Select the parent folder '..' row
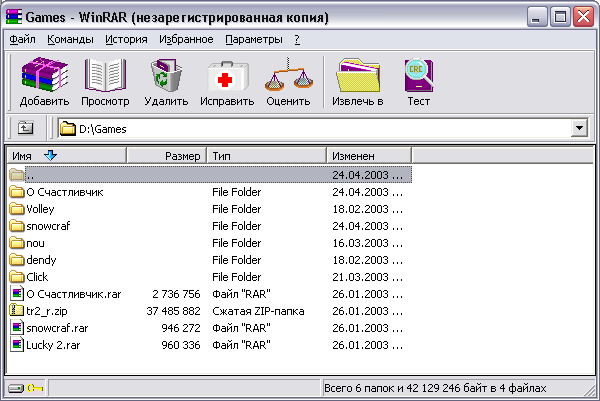This screenshot has width=600, height=401. 210,175
